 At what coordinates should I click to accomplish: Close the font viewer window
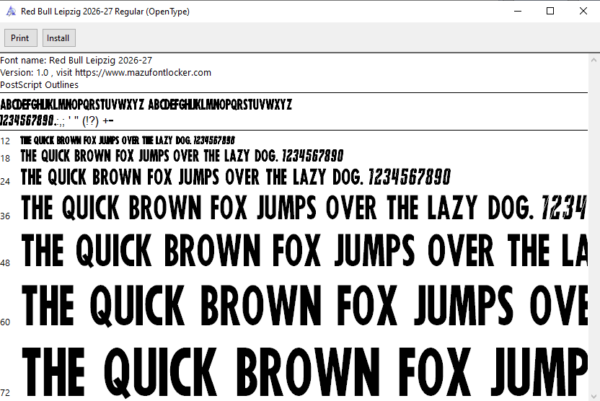point(583,11)
